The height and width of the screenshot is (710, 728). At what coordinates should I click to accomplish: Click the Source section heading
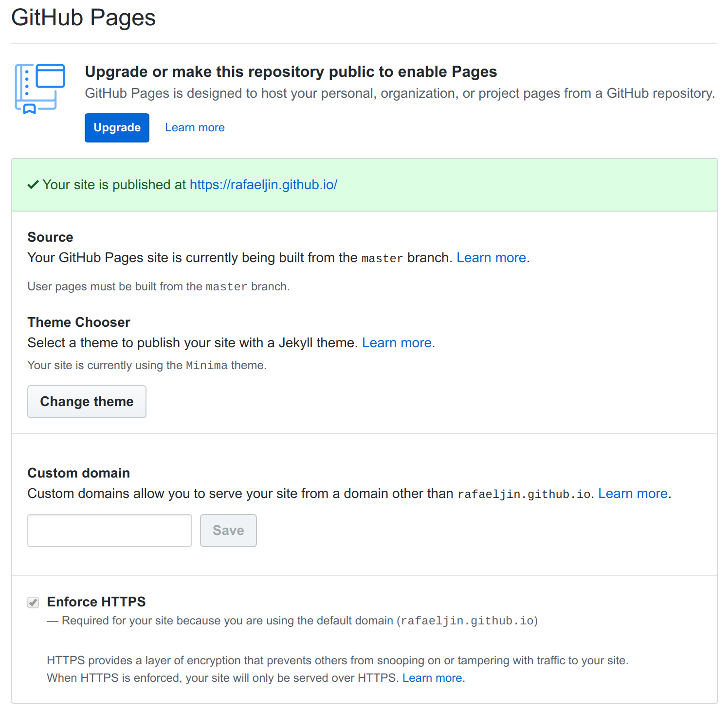coord(51,237)
